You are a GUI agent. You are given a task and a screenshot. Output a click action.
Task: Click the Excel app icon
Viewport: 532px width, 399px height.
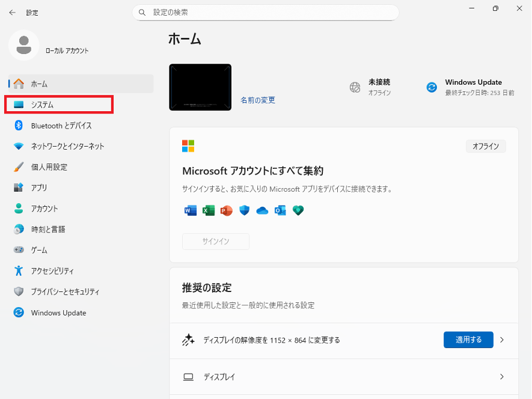click(x=209, y=211)
